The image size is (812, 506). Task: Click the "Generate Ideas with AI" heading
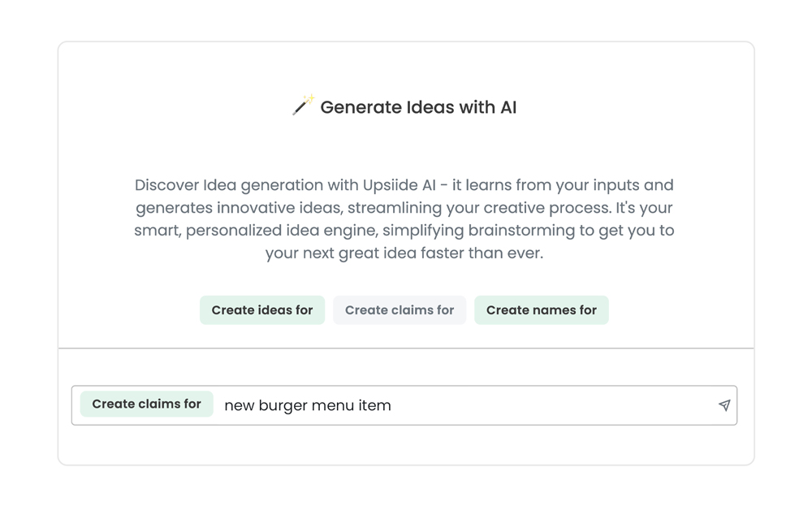coord(418,107)
